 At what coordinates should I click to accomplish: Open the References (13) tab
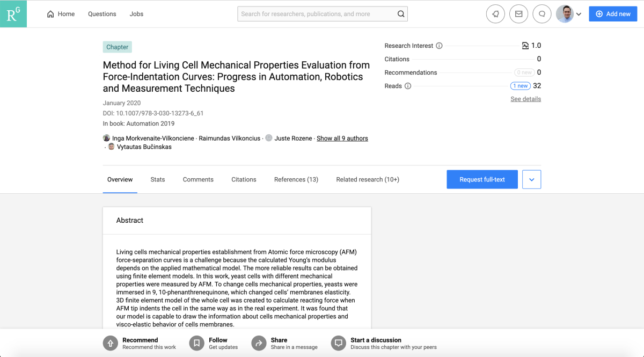pyautogui.click(x=296, y=179)
